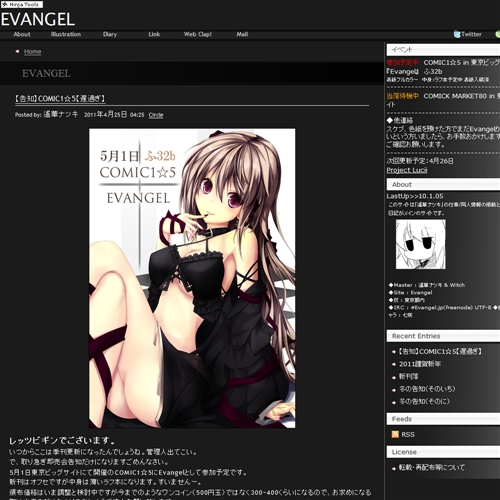Open the 【告知】COMIC1☆5【遅過ぎ】 post title
The width and height of the screenshot is (500, 500).
point(60,99)
